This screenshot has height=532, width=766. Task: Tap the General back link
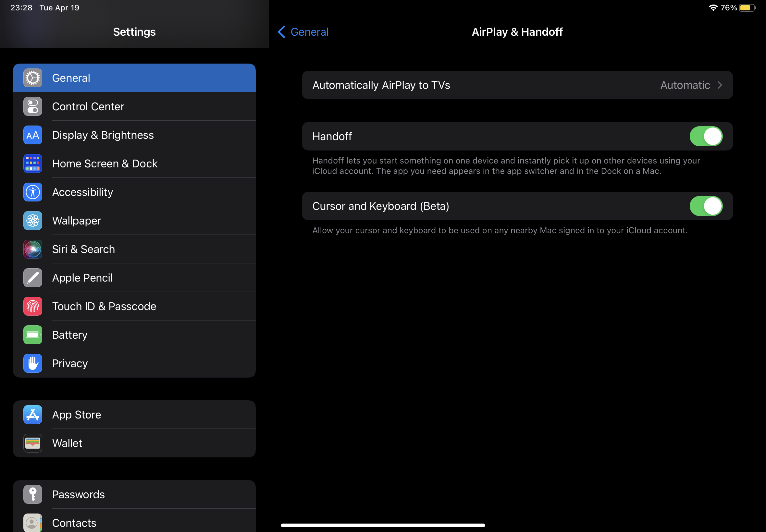309,32
